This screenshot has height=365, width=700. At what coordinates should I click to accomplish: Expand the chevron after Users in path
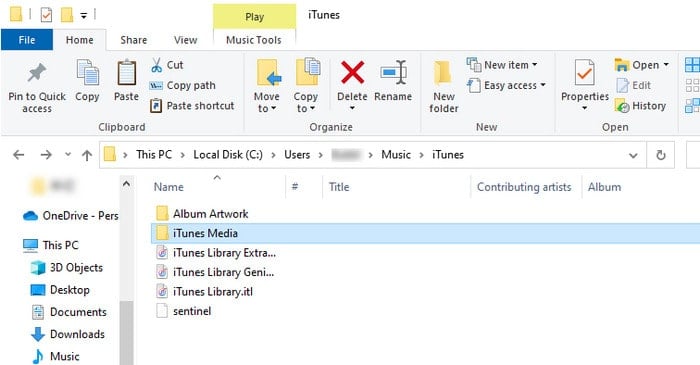point(320,155)
